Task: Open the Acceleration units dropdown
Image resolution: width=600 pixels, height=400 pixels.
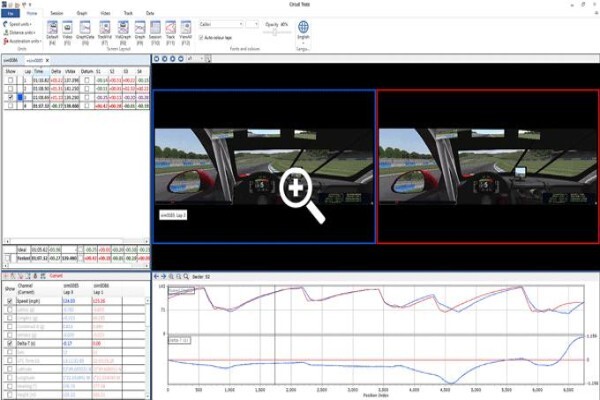Action: (22, 41)
